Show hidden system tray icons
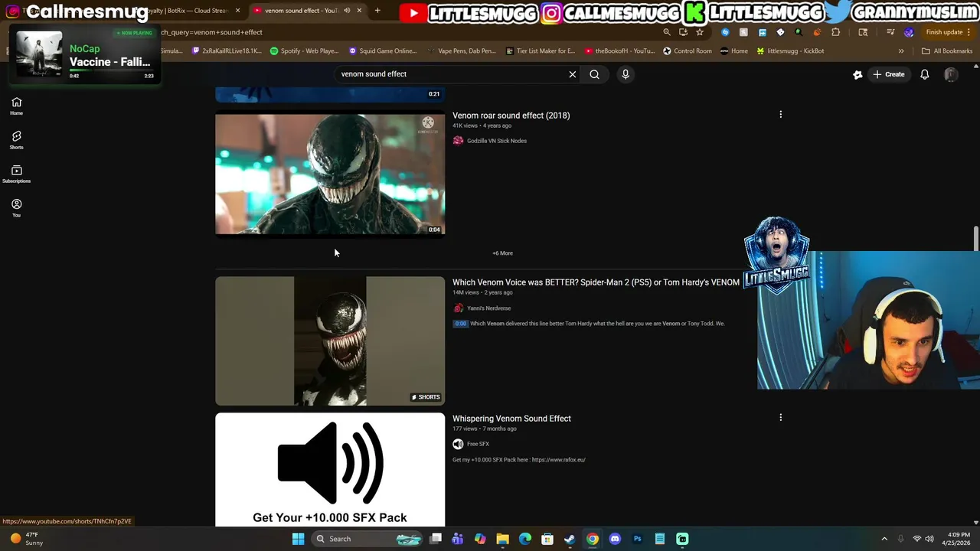This screenshot has height=551, width=980. [884, 539]
